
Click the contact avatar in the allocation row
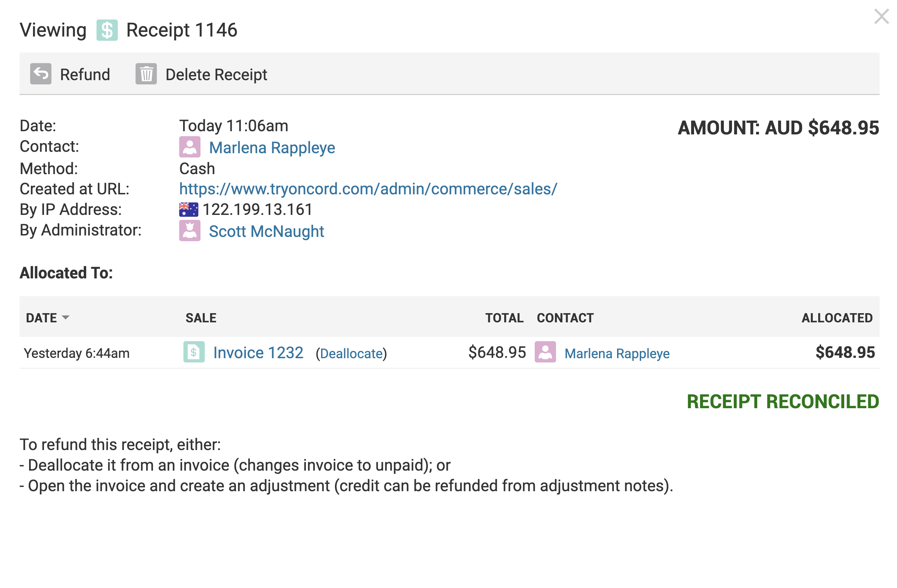click(x=545, y=352)
